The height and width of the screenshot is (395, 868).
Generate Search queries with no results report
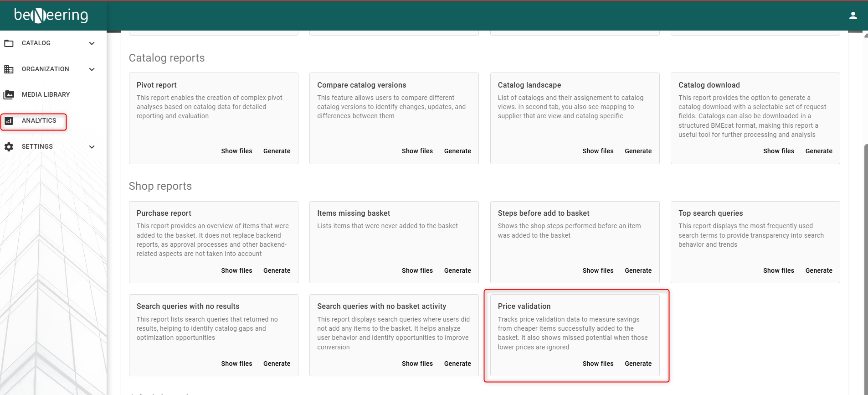(277, 364)
